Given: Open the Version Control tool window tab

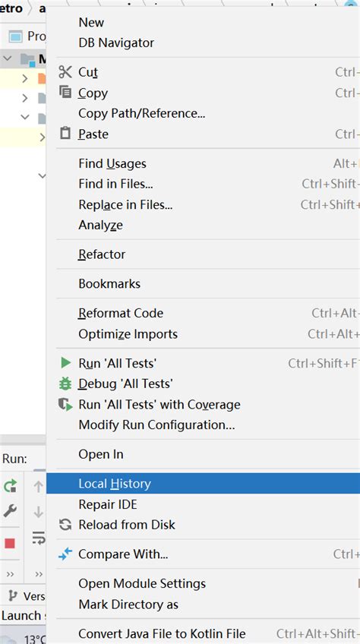Looking at the screenshot, I should [27, 596].
